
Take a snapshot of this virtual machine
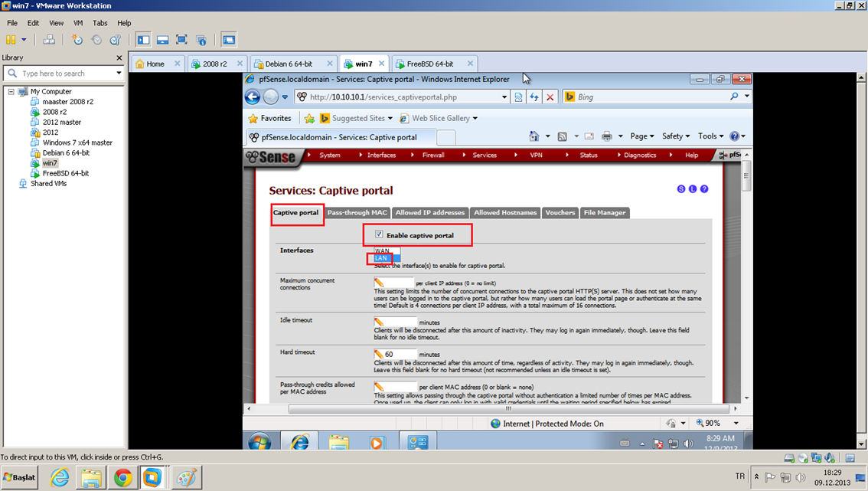pos(77,39)
